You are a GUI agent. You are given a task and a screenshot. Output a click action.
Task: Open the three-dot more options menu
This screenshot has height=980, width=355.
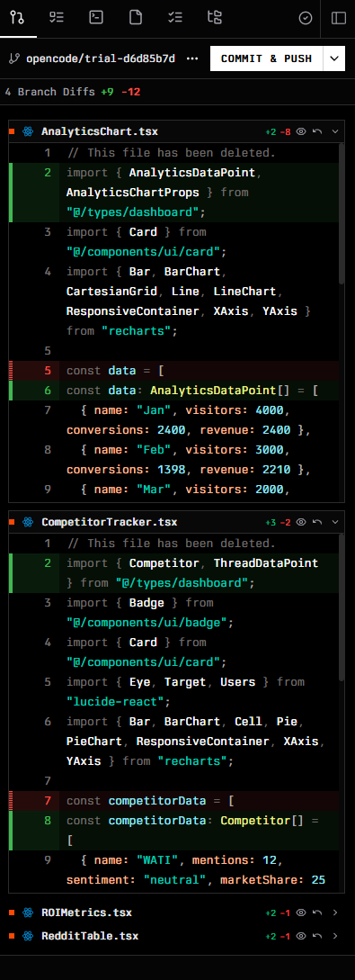192,58
